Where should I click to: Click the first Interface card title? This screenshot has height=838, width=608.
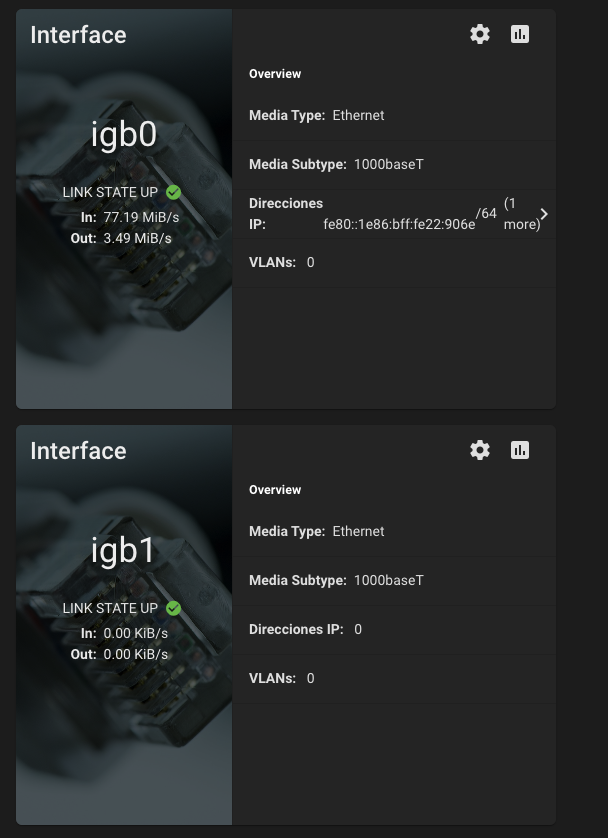pyautogui.click(x=78, y=35)
